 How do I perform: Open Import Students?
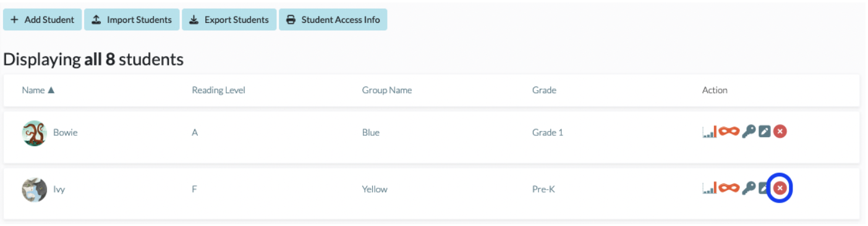[x=132, y=20]
